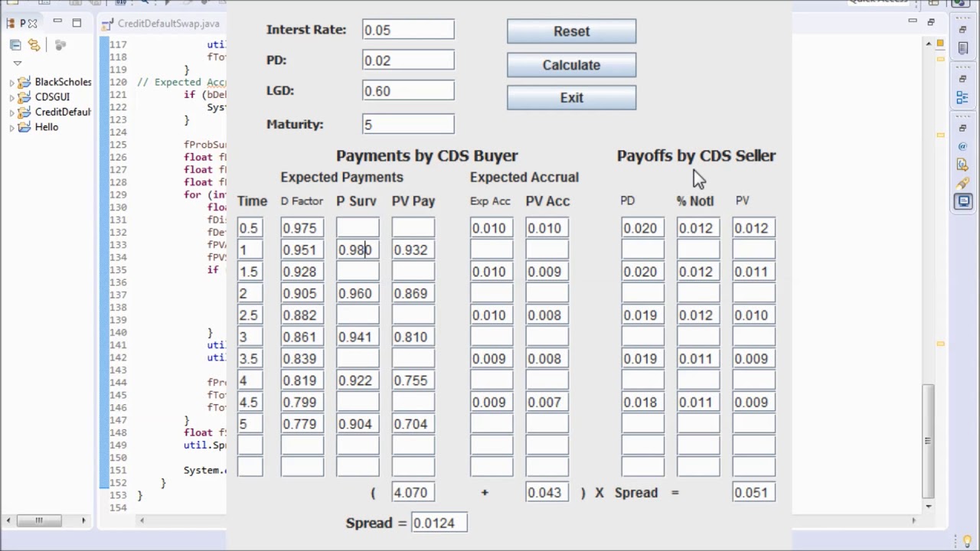Open the Declaration view icon in right trim
The width and height of the screenshot is (980, 551).
962,165
